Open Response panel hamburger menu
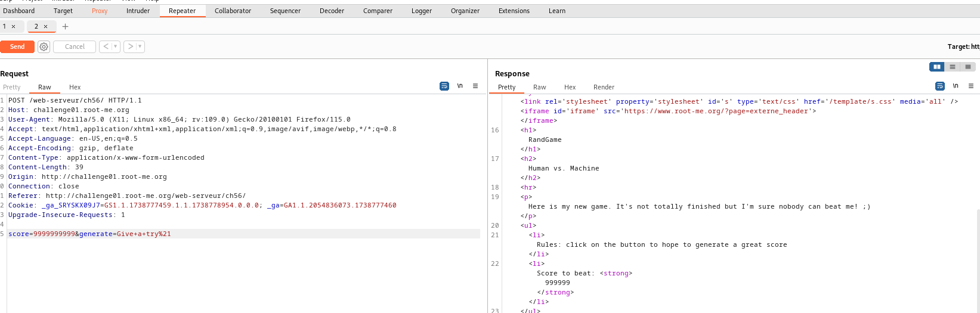 [971, 86]
